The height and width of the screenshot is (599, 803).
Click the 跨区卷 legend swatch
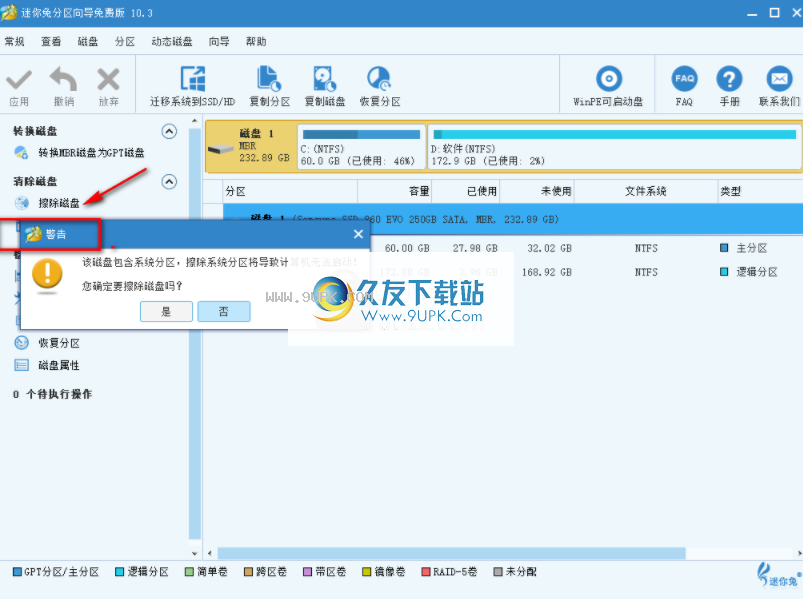[x=248, y=572]
